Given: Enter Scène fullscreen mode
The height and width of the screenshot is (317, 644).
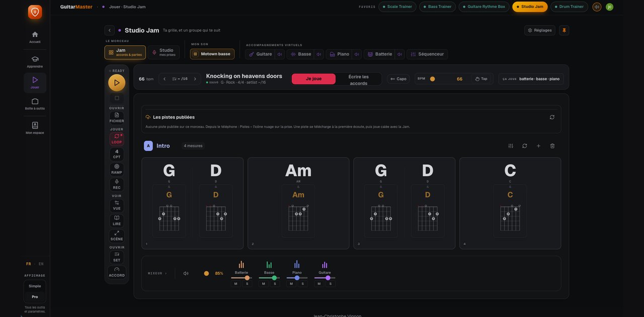Looking at the screenshot, I should coord(117,235).
